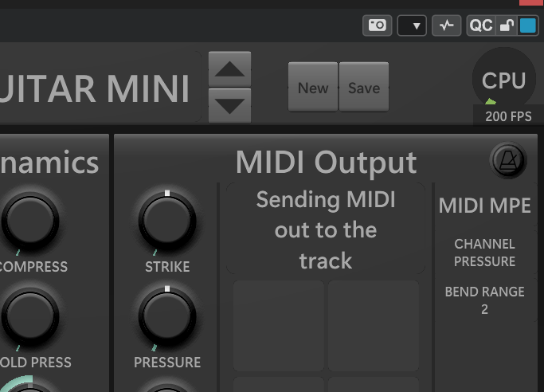Select previous preset with up arrow
This screenshot has height=392, width=544.
click(x=229, y=69)
